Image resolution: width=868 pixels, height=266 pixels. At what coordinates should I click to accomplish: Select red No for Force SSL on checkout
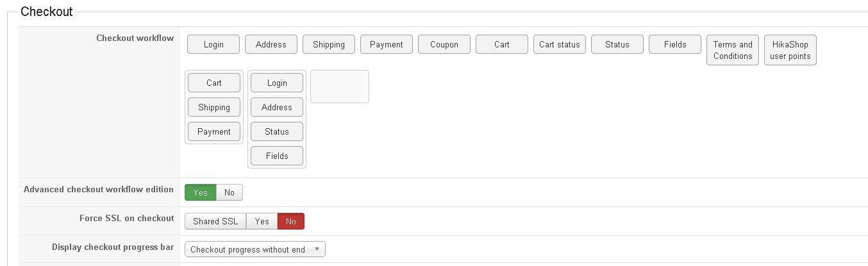(x=291, y=221)
